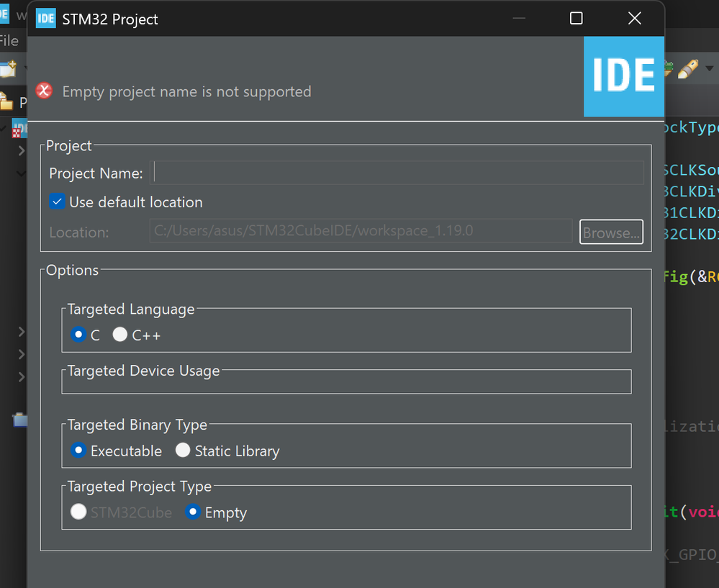This screenshot has height=588, width=719.
Task: Click the Project Explorer folder icon
Action: pyautogui.click(x=6, y=101)
